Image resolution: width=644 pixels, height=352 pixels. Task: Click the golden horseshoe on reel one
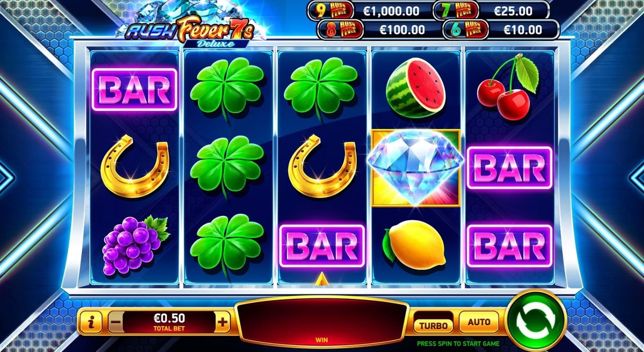click(x=135, y=166)
